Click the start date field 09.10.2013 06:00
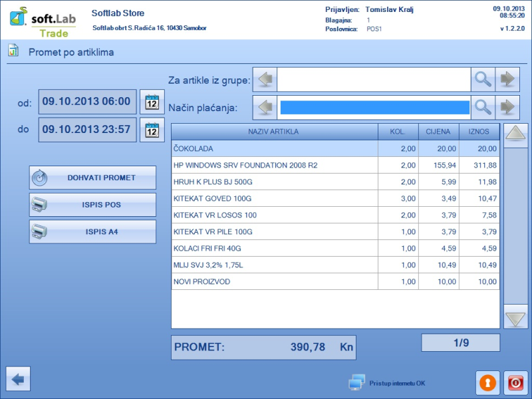This screenshot has height=399, width=532. click(x=87, y=102)
